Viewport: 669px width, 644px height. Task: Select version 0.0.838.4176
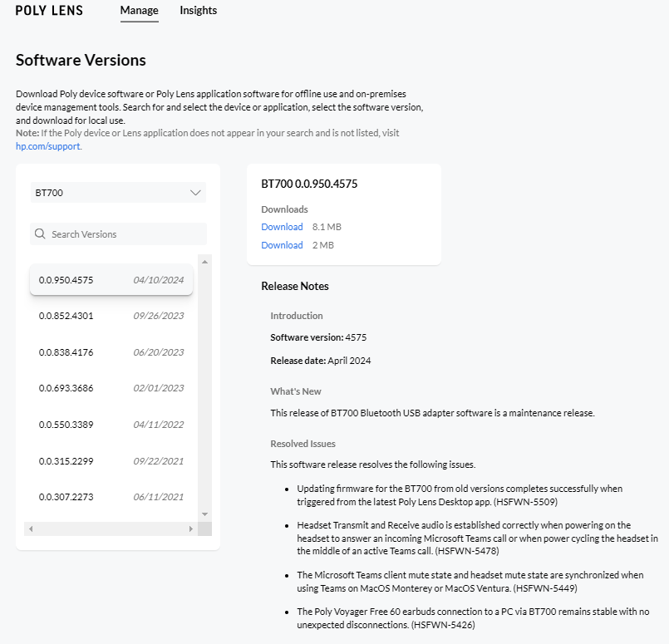[111, 352]
